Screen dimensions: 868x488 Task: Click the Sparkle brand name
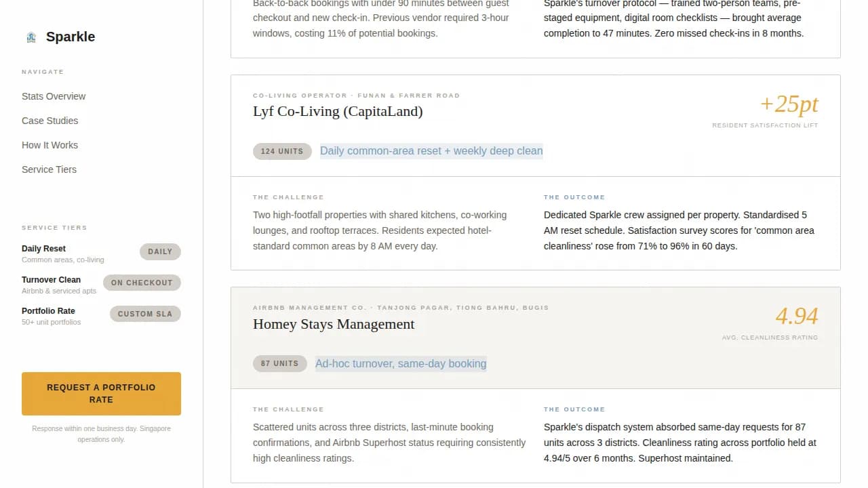71,37
